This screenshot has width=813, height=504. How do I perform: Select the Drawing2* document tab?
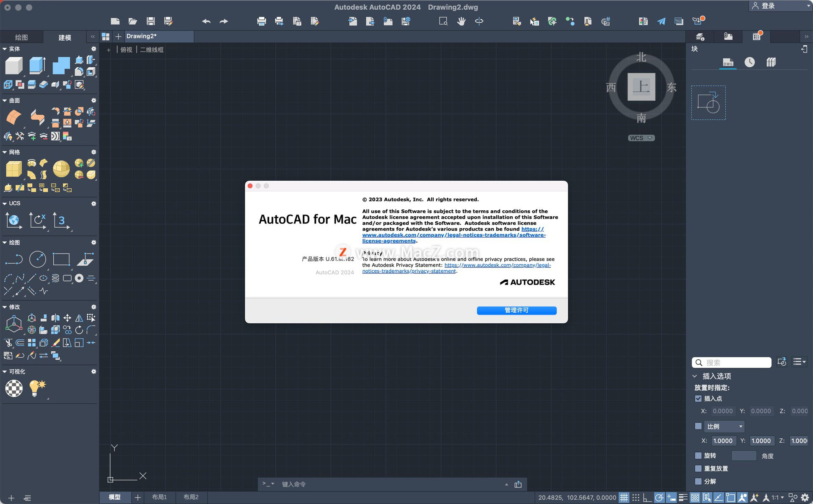pos(159,36)
